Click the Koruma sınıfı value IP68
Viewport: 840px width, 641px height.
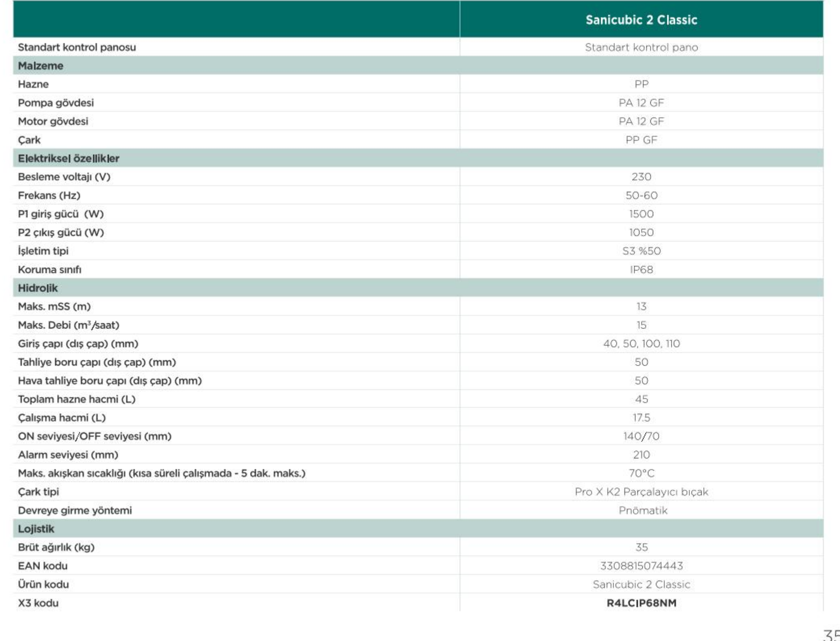pos(641,270)
